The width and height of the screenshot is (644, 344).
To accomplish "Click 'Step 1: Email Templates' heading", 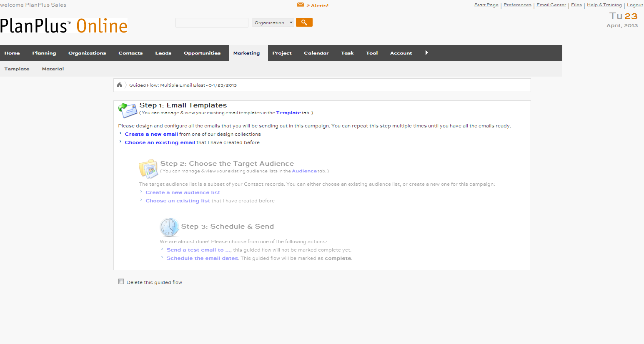I will coord(183,105).
